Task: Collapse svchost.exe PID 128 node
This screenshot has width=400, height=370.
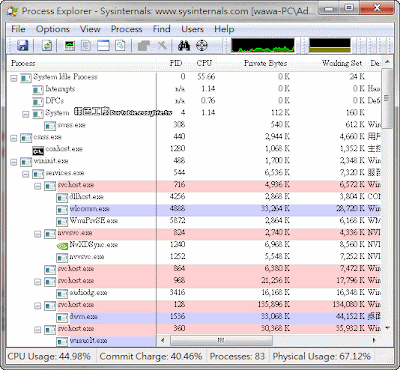Action: tap(38, 306)
